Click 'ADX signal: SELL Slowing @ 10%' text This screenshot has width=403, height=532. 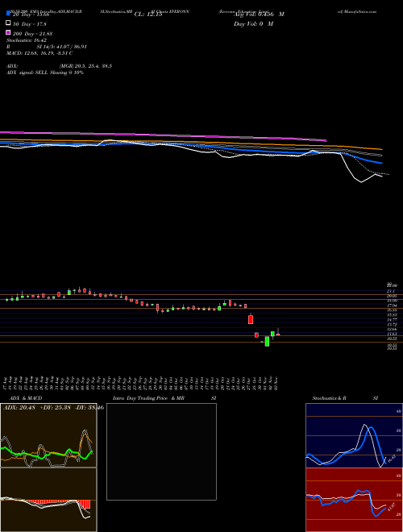click(x=45, y=73)
